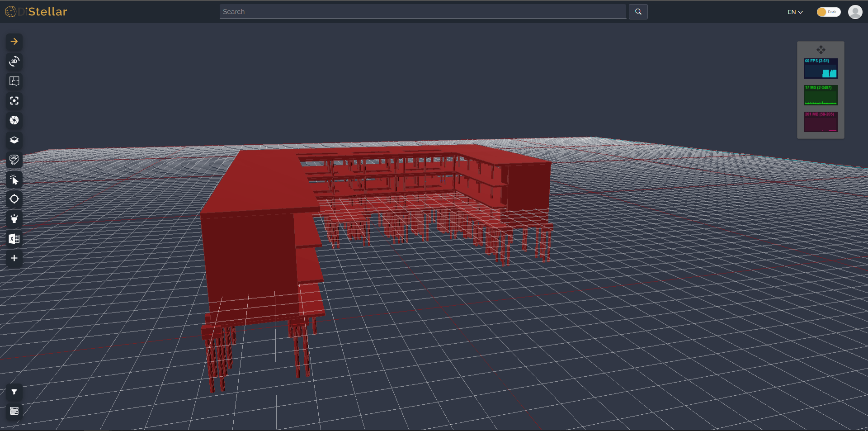The width and height of the screenshot is (868, 431).
Task: Open the EN language dropdown
Action: pyautogui.click(x=795, y=12)
